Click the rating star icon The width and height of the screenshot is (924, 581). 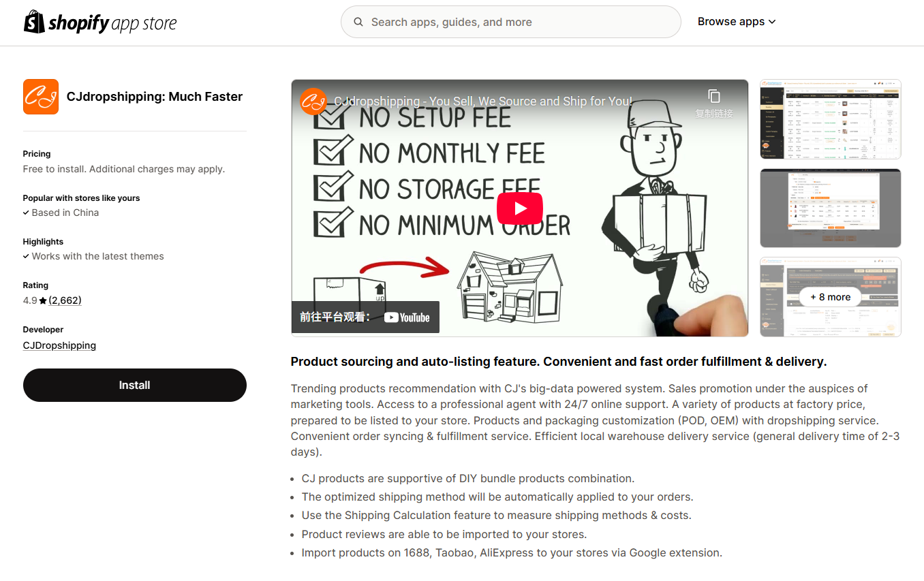(x=43, y=300)
